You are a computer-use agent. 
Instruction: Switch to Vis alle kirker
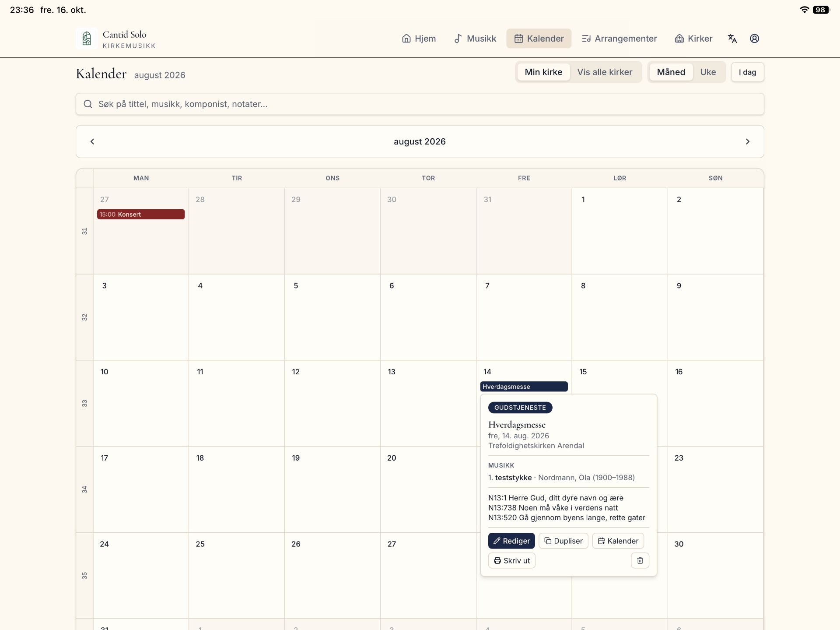pos(605,72)
